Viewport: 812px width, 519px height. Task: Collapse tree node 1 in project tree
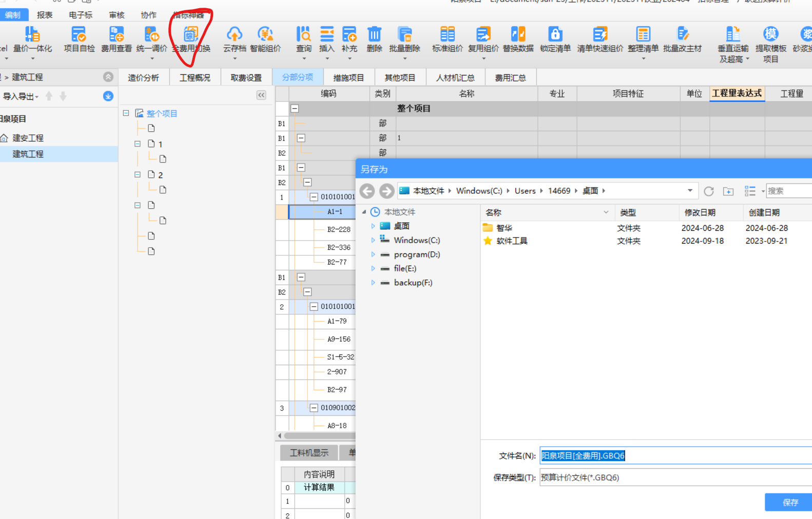138,144
